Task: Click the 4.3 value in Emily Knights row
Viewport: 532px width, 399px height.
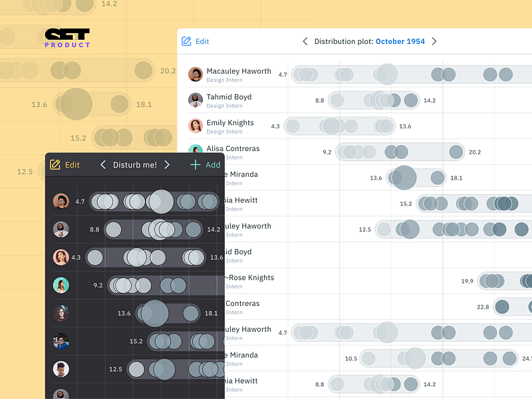Action: [x=275, y=126]
